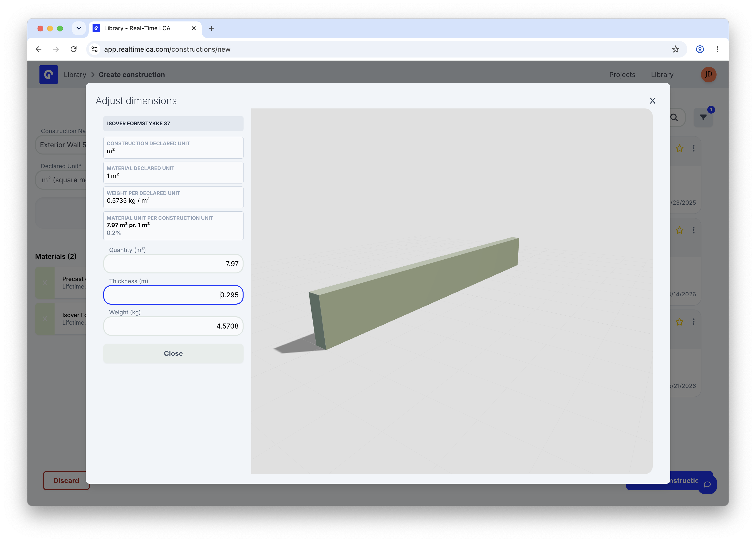
Task: Click the Close button in dialog
Action: [x=173, y=353]
